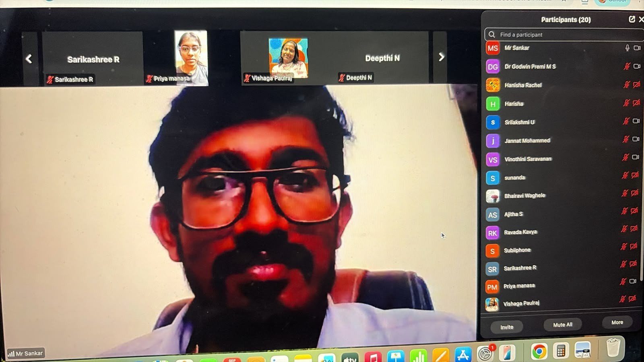Click DG avatar of Dr Godwin
The image size is (644, 362).
point(493,67)
